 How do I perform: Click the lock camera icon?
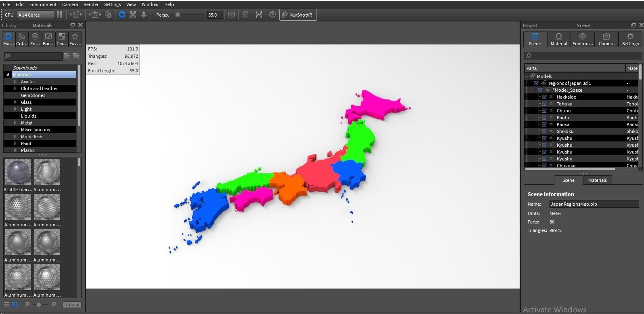[x=108, y=15]
